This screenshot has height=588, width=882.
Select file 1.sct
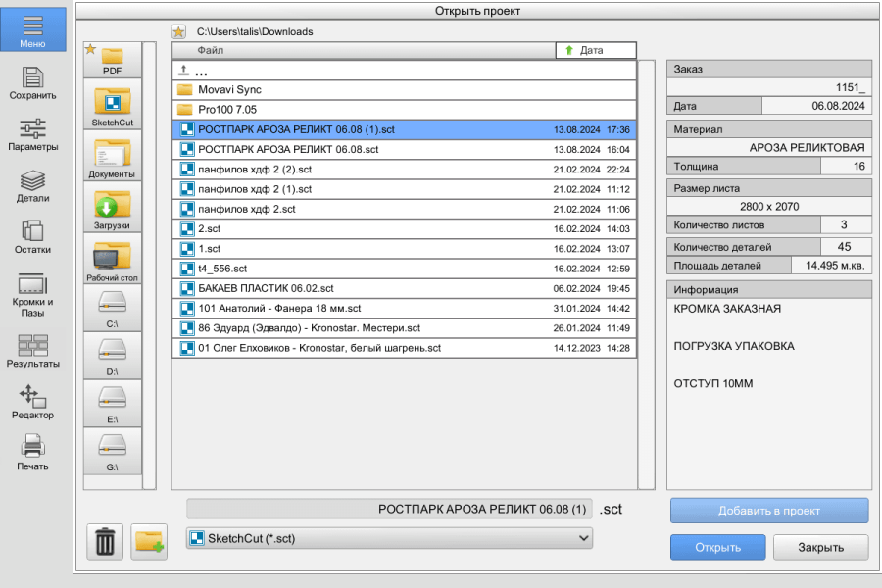point(405,249)
